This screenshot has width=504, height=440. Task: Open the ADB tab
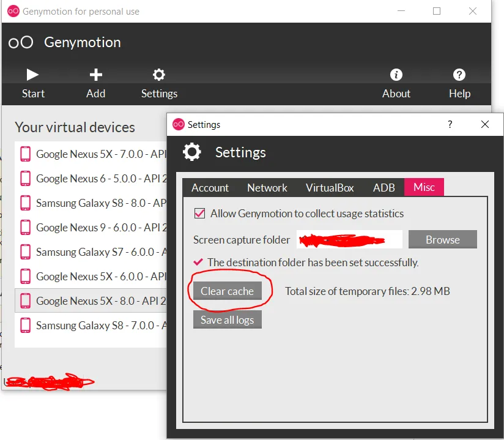[x=384, y=187]
